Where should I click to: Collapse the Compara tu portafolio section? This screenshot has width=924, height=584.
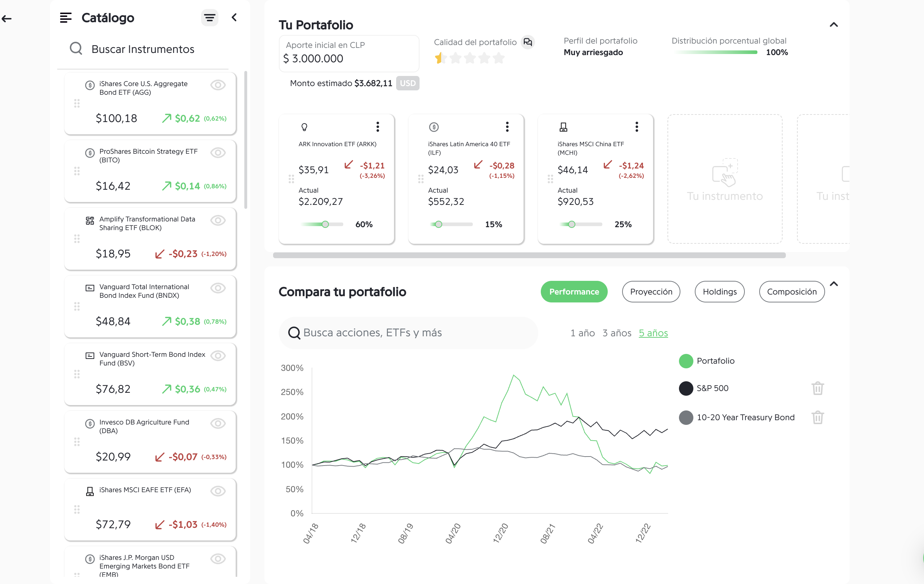pos(833,284)
